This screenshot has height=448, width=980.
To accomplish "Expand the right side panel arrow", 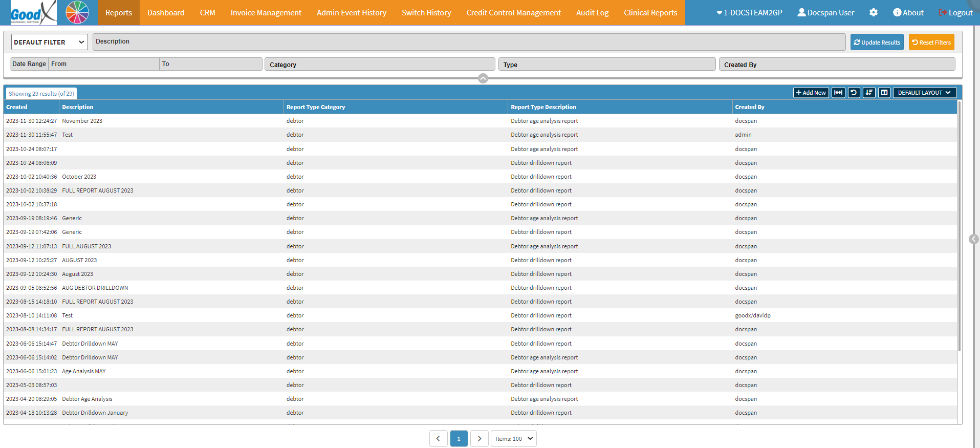I will (973, 239).
